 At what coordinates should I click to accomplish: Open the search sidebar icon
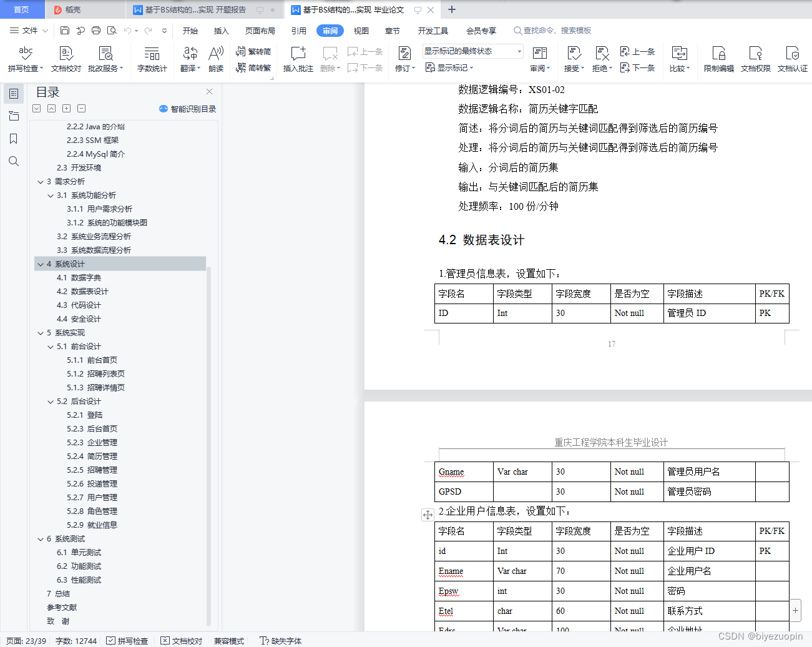(x=14, y=161)
